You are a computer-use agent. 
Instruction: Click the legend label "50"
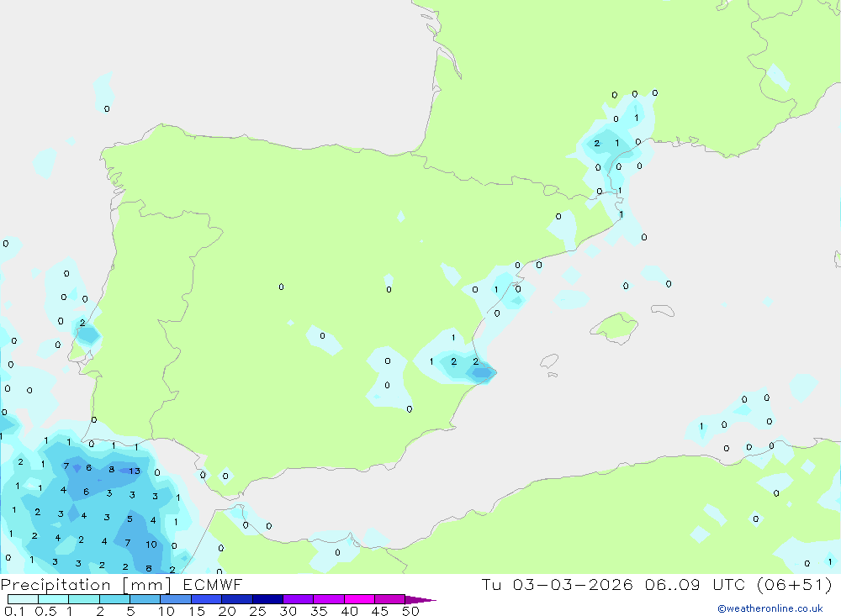click(x=410, y=611)
